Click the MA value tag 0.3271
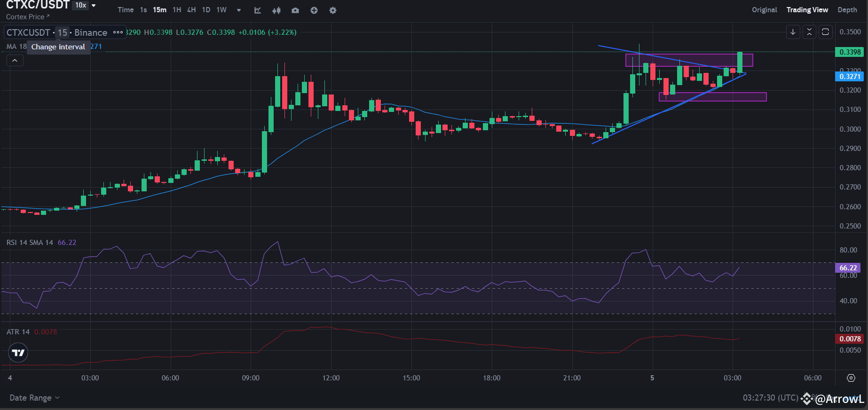 click(850, 76)
